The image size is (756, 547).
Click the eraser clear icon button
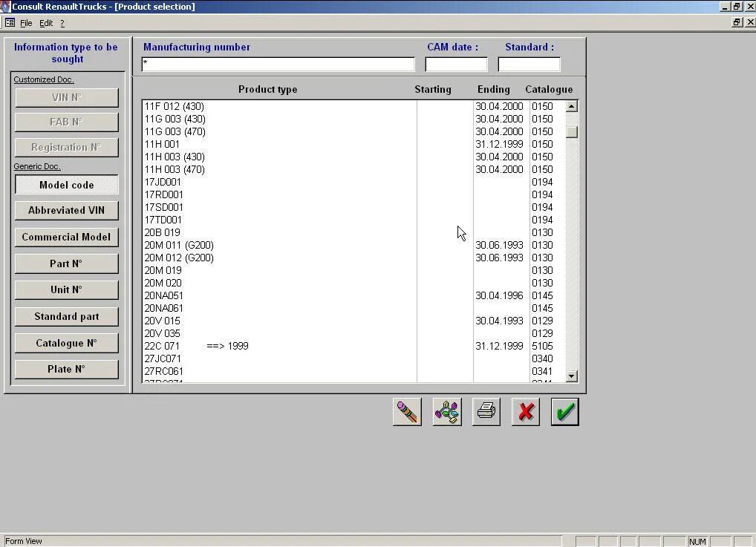pyautogui.click(x=407, y=412)
